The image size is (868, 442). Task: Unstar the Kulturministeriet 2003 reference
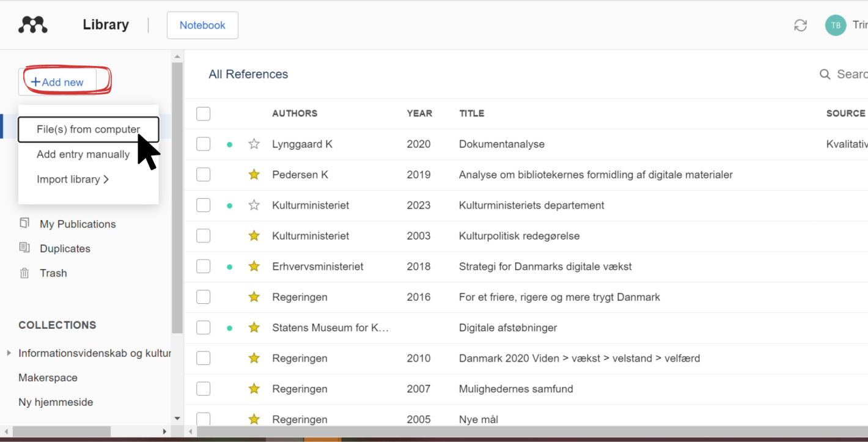tap(254, 236)
